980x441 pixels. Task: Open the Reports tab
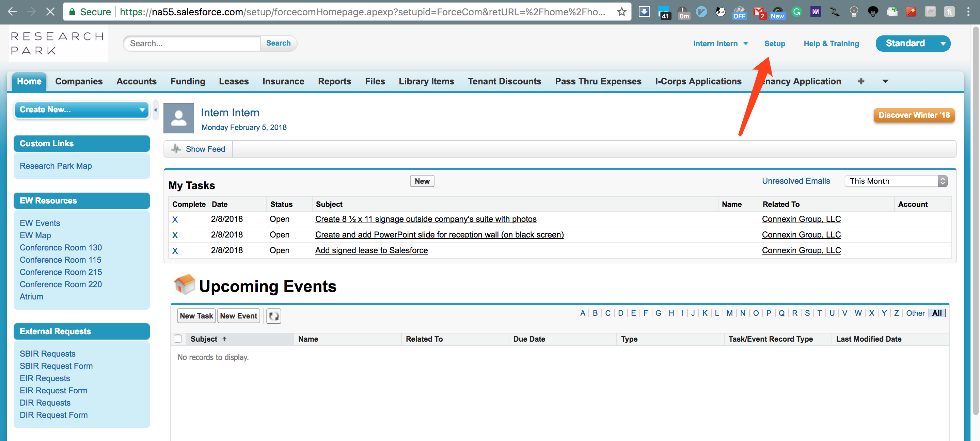tap(334, 81)
